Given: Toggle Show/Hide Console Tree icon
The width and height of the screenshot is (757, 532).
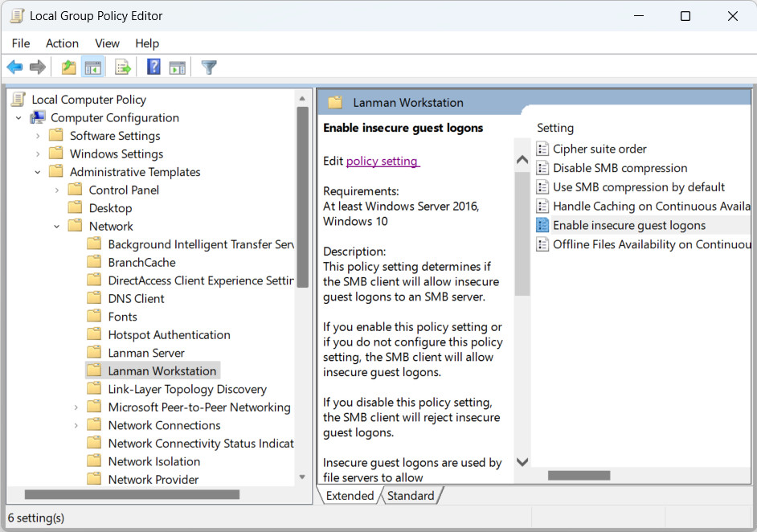Looking at the screenshot, I should tap(92, 68).
